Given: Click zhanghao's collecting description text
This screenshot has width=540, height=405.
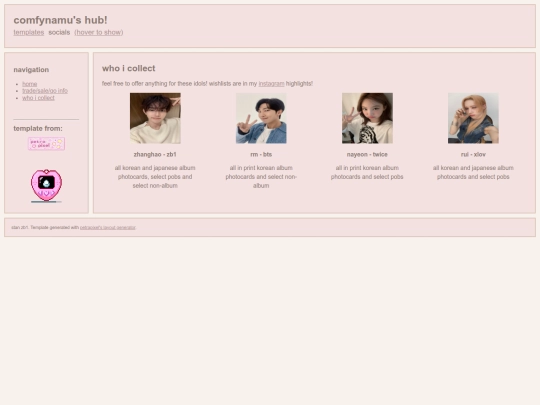Looking at the screenshot, I should 155,177.
